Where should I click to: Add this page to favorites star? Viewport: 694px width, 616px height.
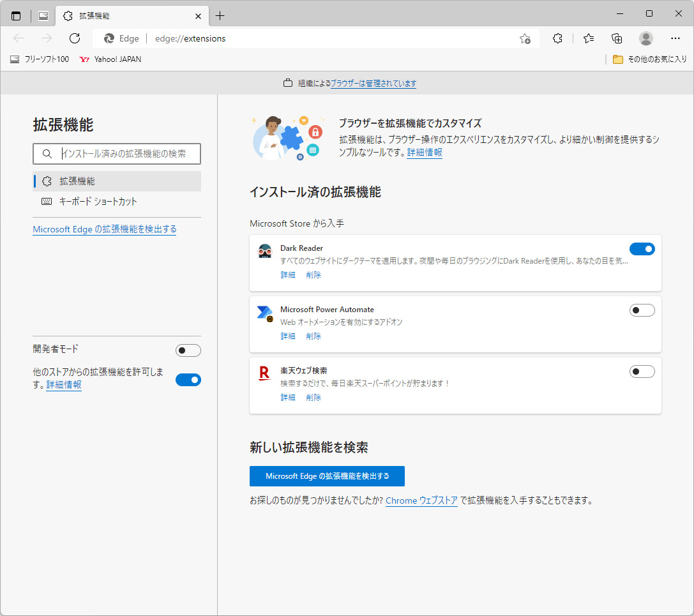coord(525,39)
